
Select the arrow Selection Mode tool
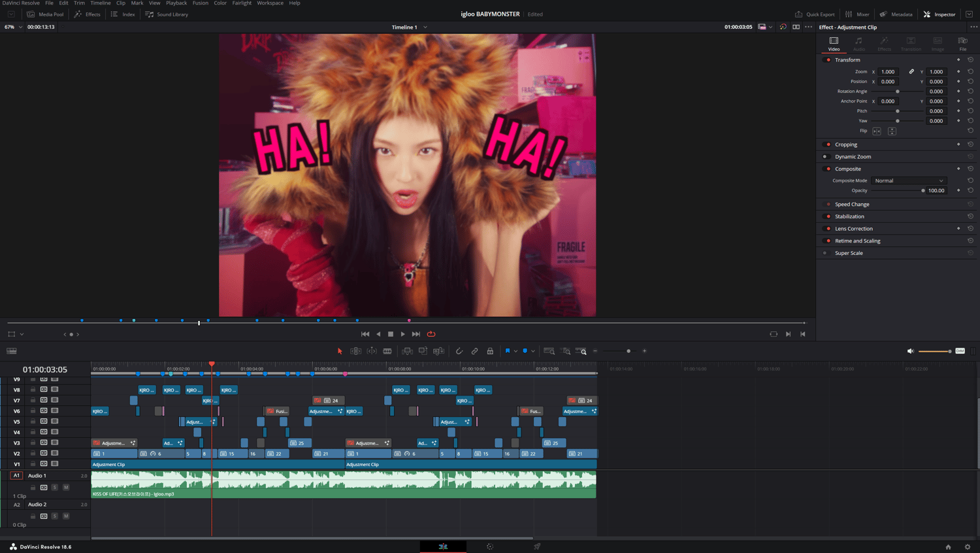(340, 351)
